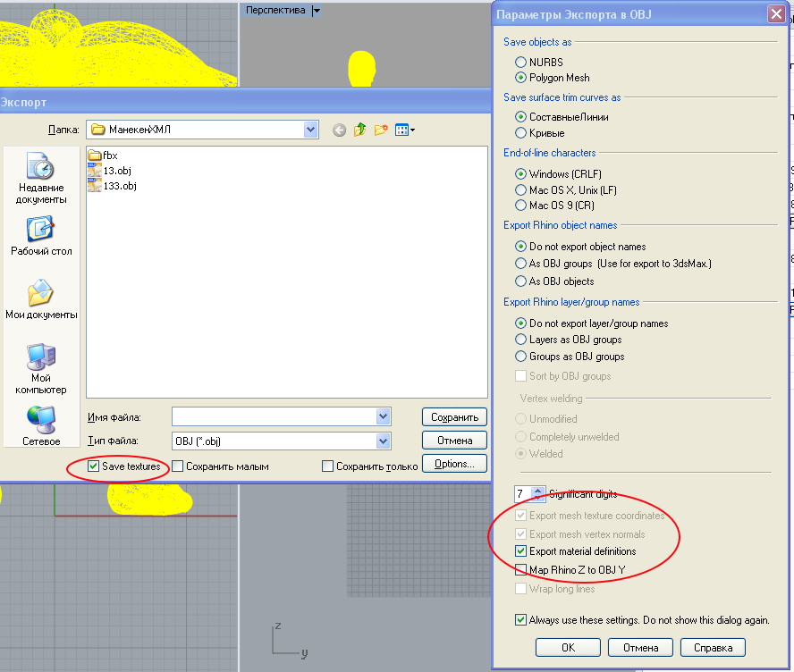Enable Сохранить только checkbox

click(327, 466)
